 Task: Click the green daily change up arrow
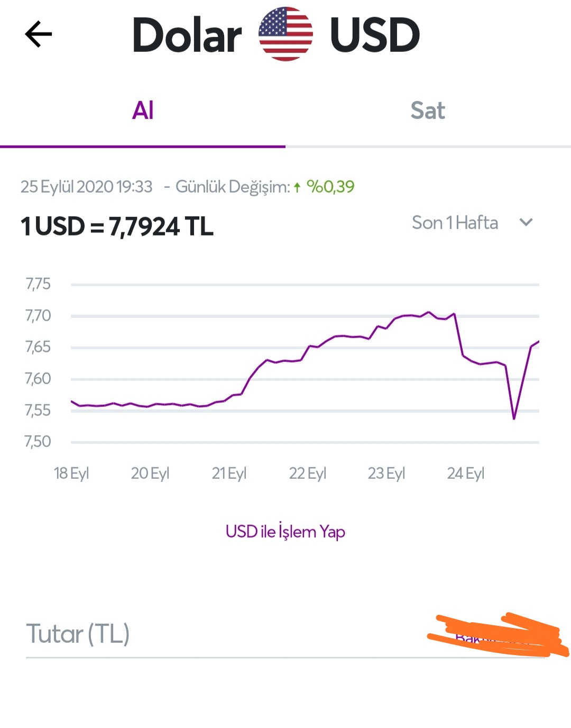click(x=297, y=187)
